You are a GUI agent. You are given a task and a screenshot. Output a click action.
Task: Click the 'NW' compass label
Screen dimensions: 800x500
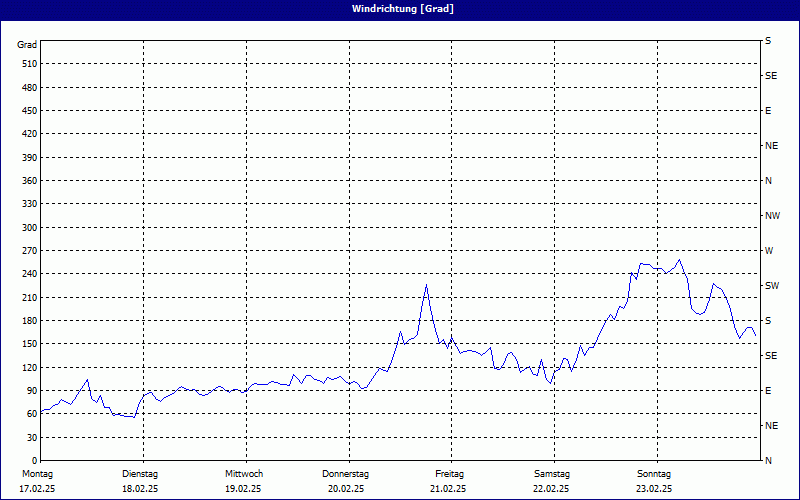point(772,216)
